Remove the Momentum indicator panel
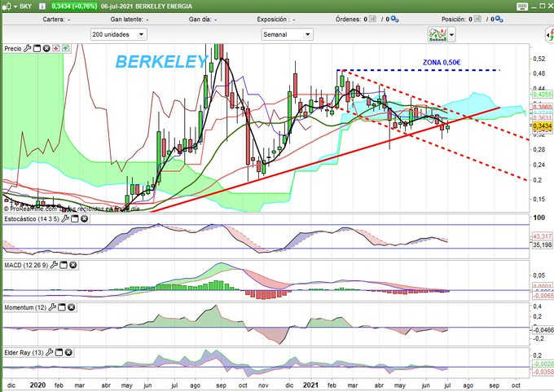Viewport: 554px width, 392px height. pos(71,307)
